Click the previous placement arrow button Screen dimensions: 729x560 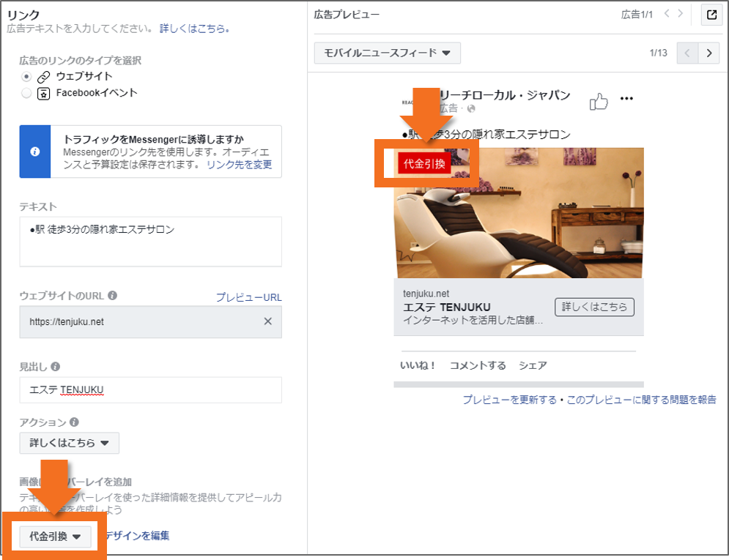[687, 53]
